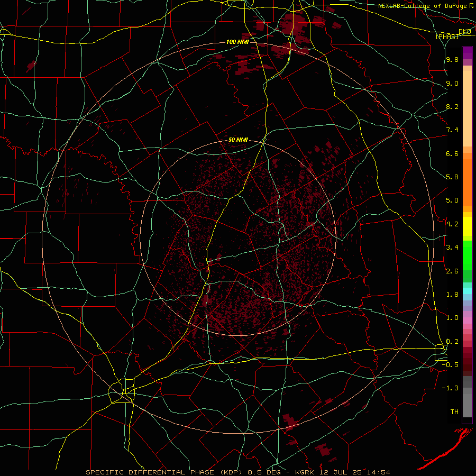Click the '7.4' scale value
The width and height of the screenshot is (476, 476).
pos(452,130)
